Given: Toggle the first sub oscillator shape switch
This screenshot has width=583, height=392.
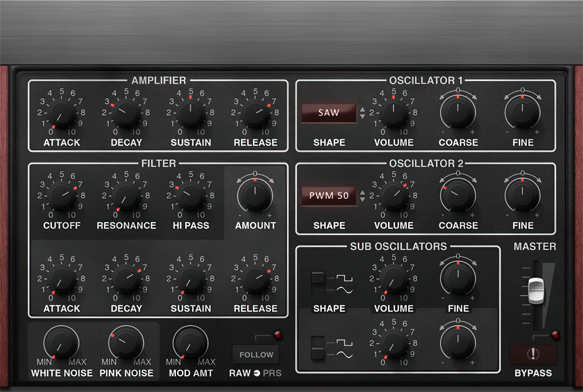Looking at the screenshot, I should click(x=318, y=283).
